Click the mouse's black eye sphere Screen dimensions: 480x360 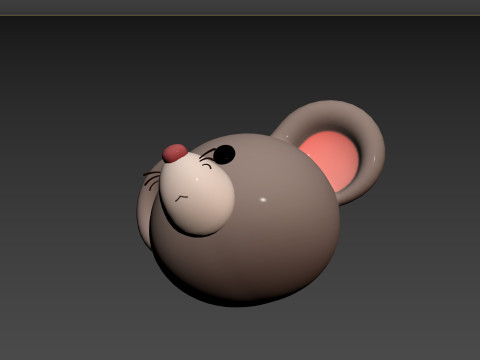click(x=224, y=154)
